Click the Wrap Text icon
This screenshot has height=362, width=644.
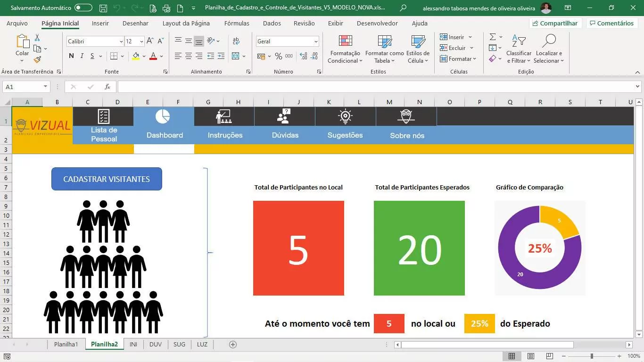pos(236,41)
